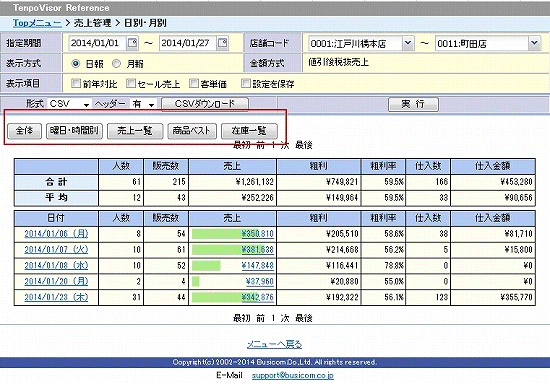Open calendar picker for end date 2014/01/27
The width and height of the screenshot is (550, 384).
coord(222,43)
